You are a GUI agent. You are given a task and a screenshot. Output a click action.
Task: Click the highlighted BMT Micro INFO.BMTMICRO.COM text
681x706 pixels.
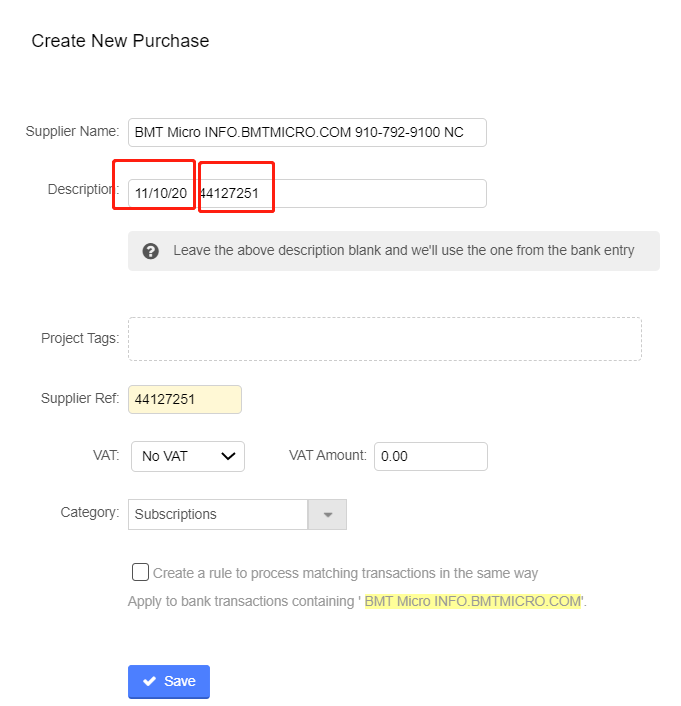(x=472, y=601)
